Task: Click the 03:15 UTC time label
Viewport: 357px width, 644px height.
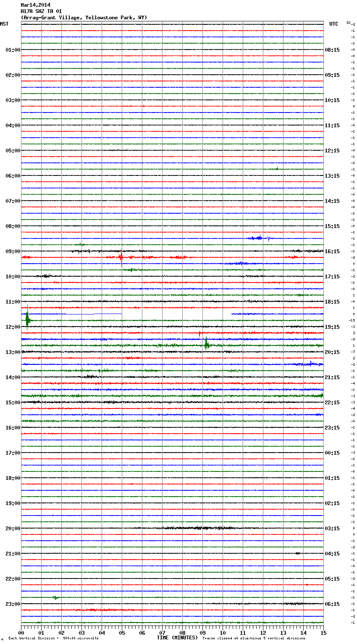Action: pos(332,529)
